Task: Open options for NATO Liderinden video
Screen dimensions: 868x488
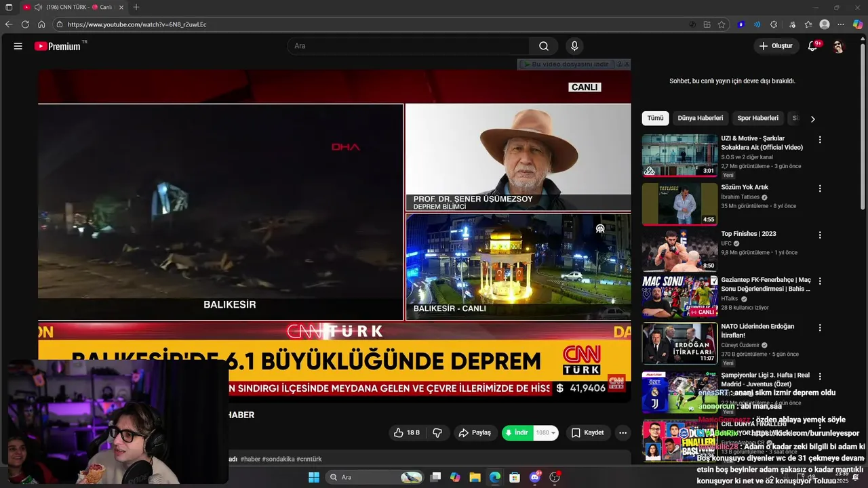Action: click(820, 327)
